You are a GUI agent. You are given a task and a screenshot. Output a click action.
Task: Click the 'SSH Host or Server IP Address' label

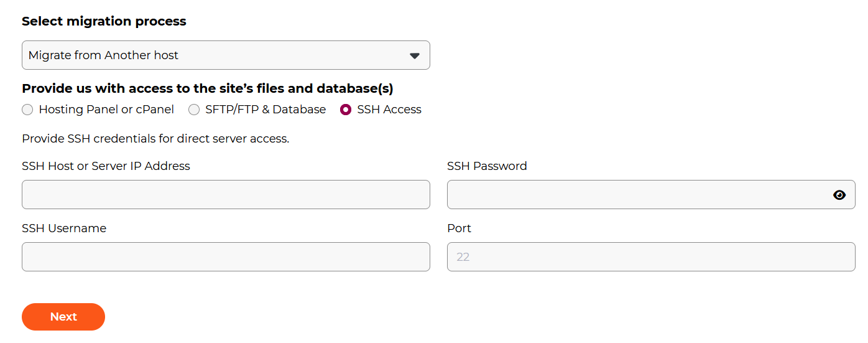(106, 166)
